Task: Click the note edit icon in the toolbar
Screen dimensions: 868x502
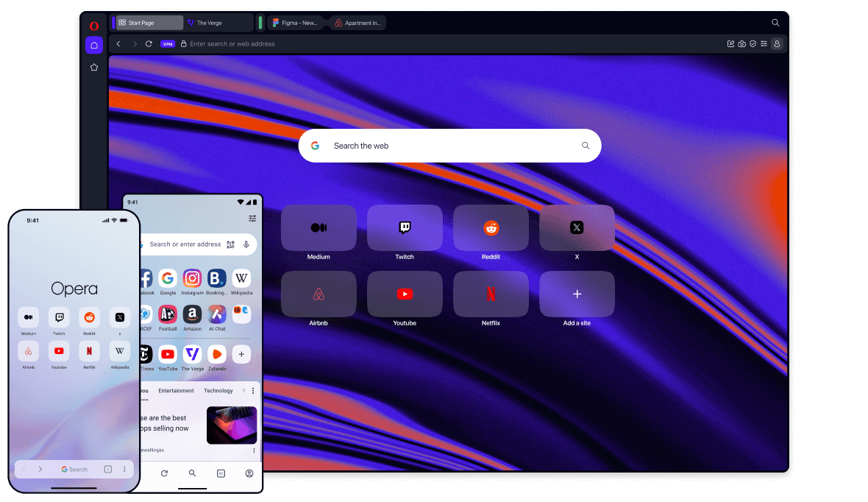Action: tap(730, 43)
